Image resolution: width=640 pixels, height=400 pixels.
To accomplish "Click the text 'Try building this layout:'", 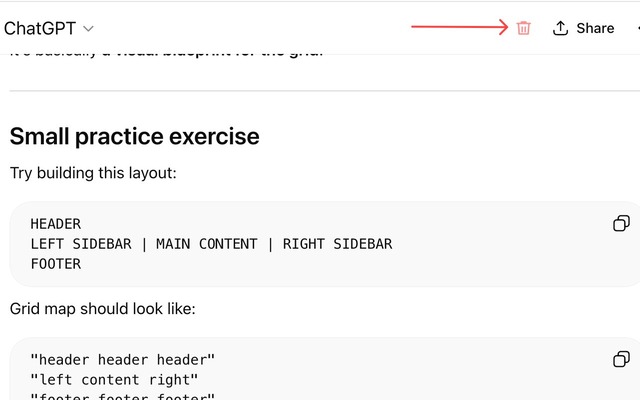I will click(x=93, y=173).
